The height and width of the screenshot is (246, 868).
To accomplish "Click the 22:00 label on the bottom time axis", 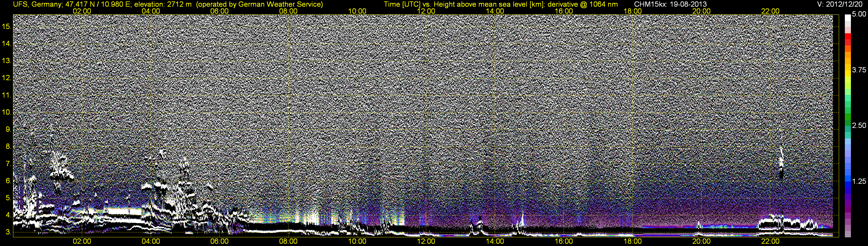I will (x=770, y=241).
